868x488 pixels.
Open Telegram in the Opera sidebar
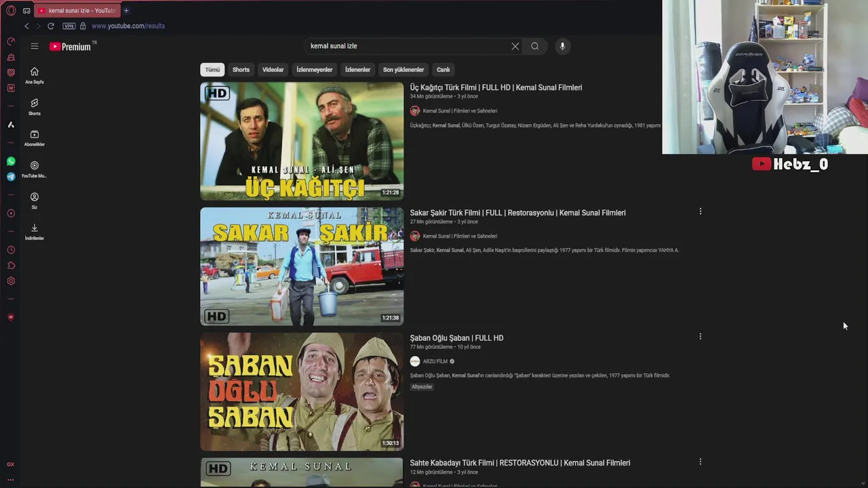pyautogui.click(x=11, y=177)
